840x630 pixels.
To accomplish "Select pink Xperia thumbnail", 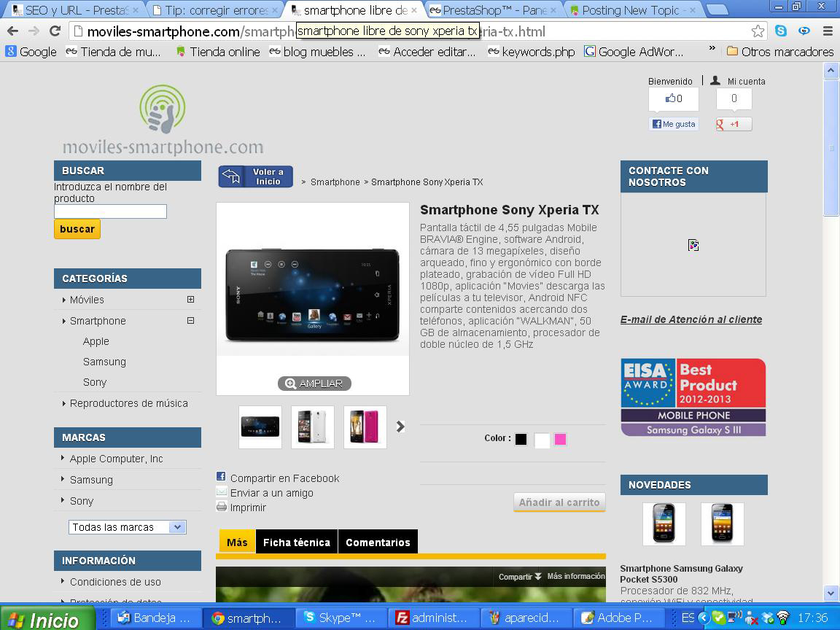I will coord(365,427).
